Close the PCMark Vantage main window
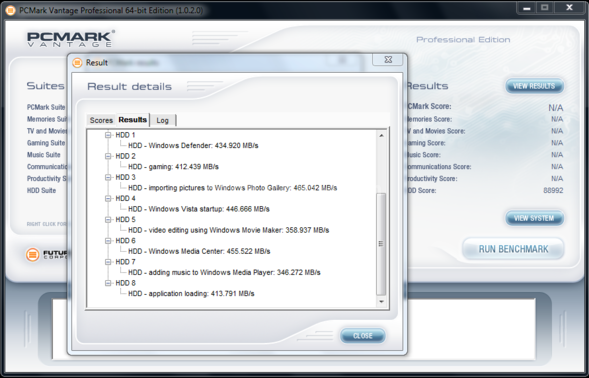589x378 pixels. click(569, 8)
